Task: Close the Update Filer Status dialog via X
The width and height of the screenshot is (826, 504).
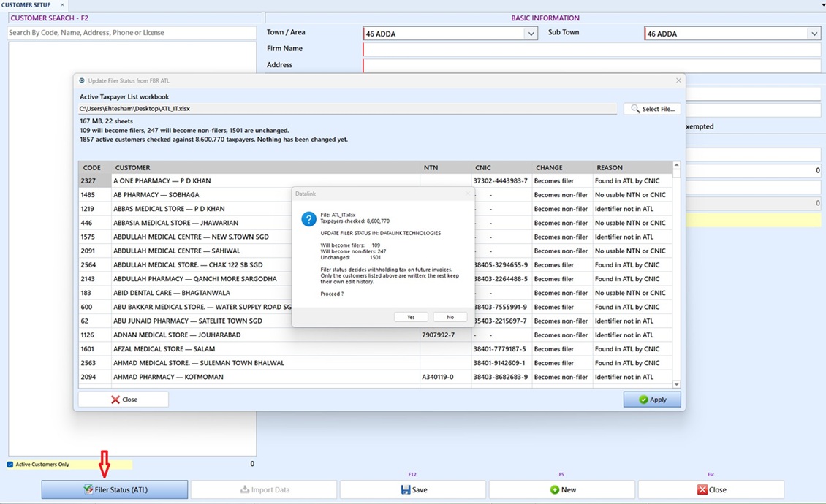Action: point(678,80)
